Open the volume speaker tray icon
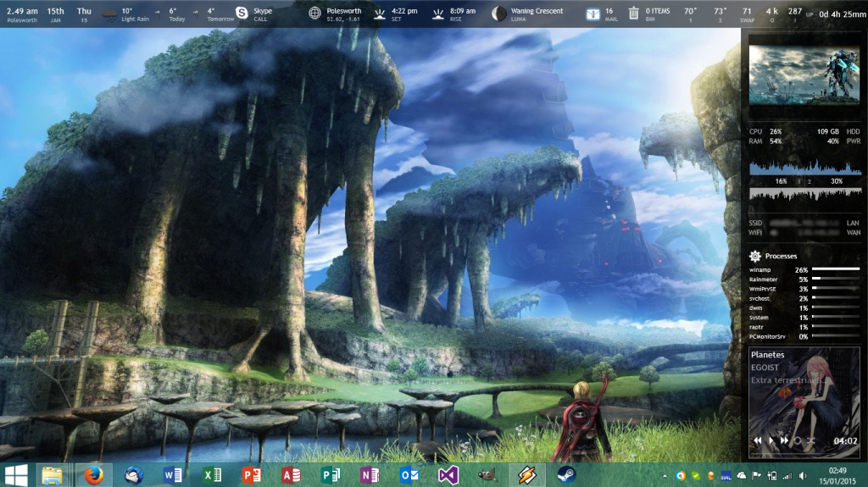This screenshot has width=868, height=487. tap(802, 476)
